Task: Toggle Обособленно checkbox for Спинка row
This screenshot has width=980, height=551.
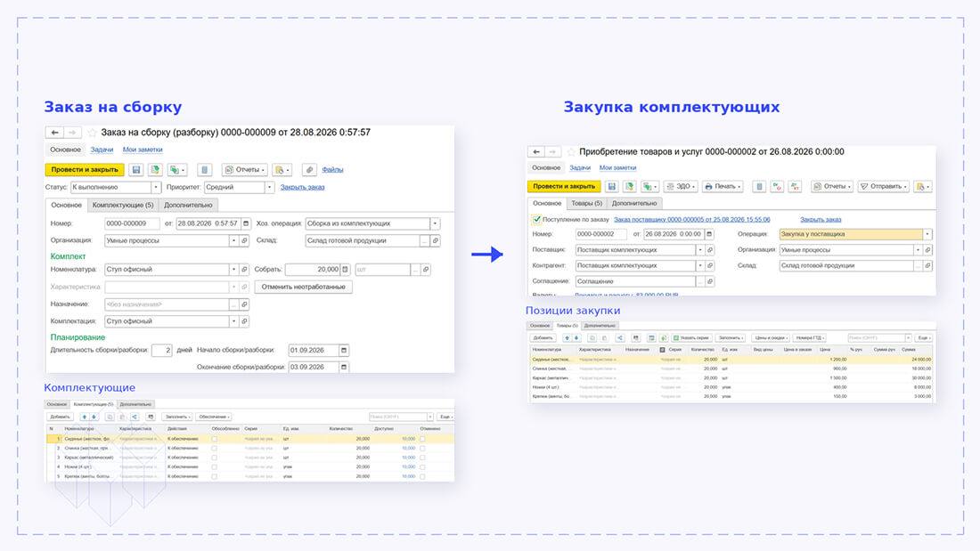Action: [x=215, y=449]
